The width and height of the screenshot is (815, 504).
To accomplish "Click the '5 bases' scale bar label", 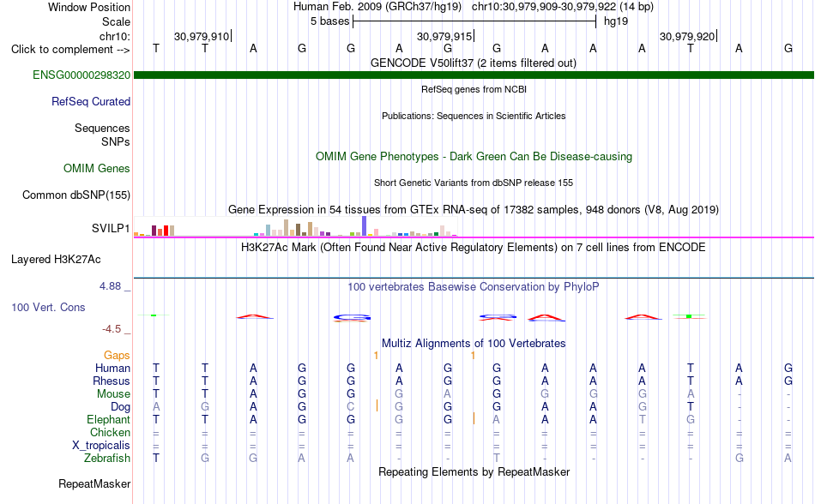I will pyautogui.click(x=330, y=21).
